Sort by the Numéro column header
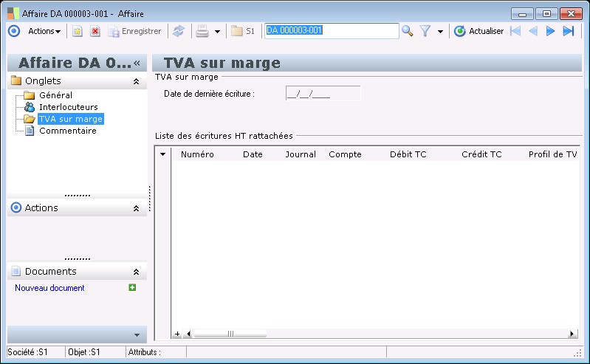This screenshot has width=590, height=364. (197, 154)
